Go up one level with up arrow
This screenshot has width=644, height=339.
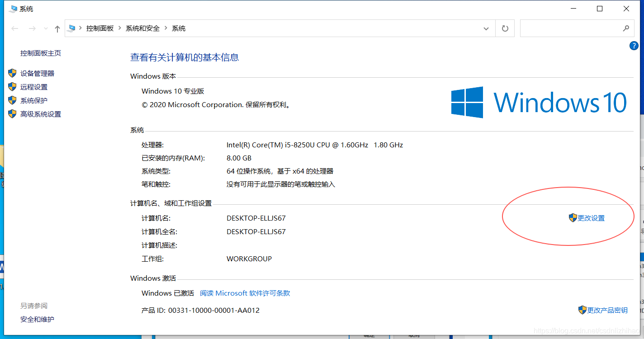[x=57, y=28]
